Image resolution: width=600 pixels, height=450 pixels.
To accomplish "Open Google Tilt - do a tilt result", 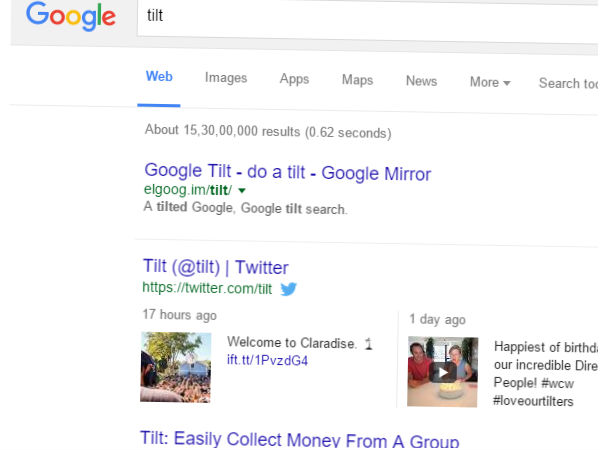I will point(288,172).
